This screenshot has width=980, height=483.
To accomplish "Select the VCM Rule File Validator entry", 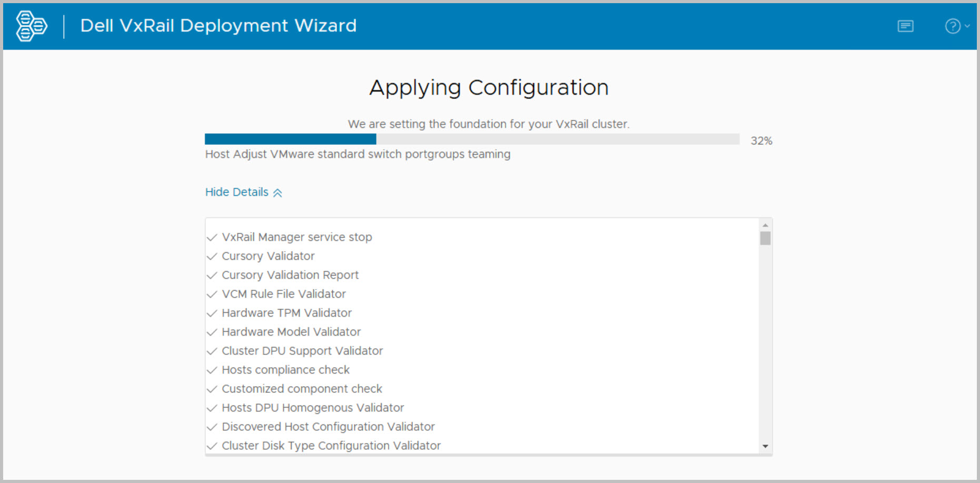I will (283, 294).
